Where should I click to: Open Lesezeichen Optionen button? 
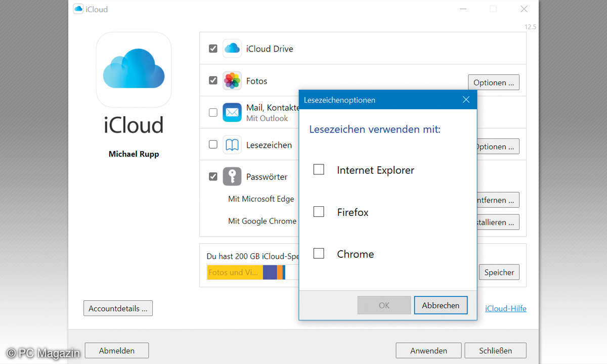click(498, 147)
